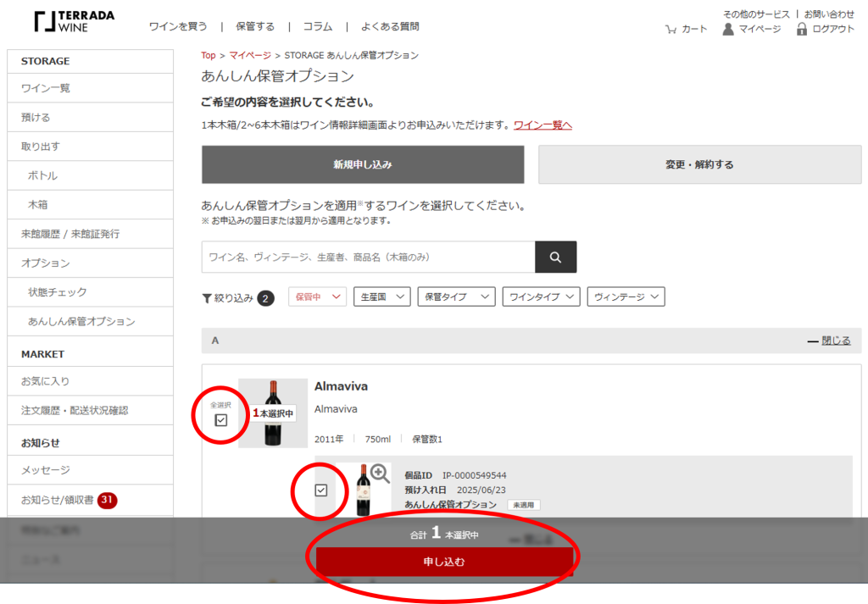The height and width of the screenshot is (604, 868).
Task: Open the ワインタイプ dropdown filter
Action: coord(541,297)
